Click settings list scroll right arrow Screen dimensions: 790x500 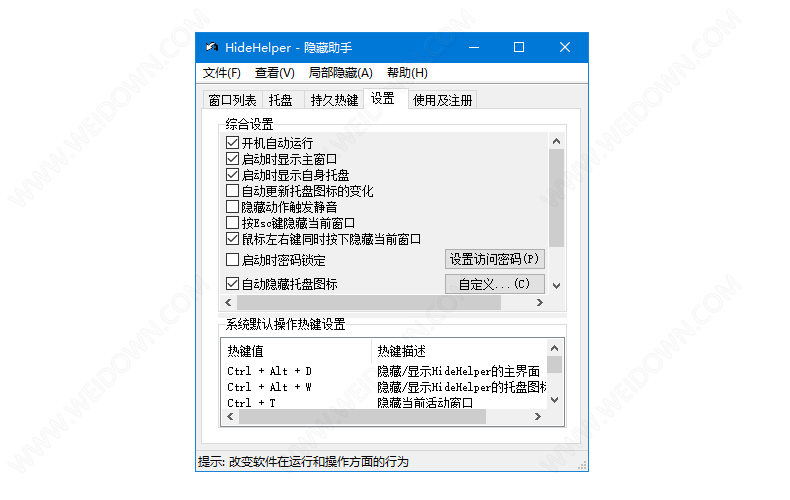(x=540, y=302)
